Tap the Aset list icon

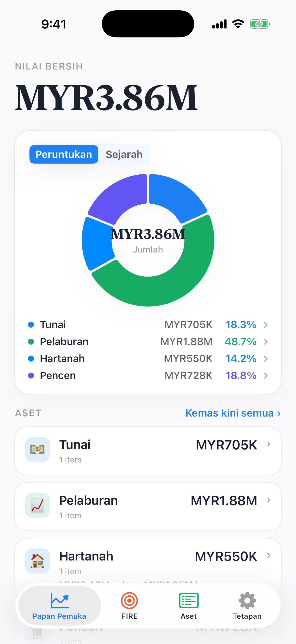188,600
